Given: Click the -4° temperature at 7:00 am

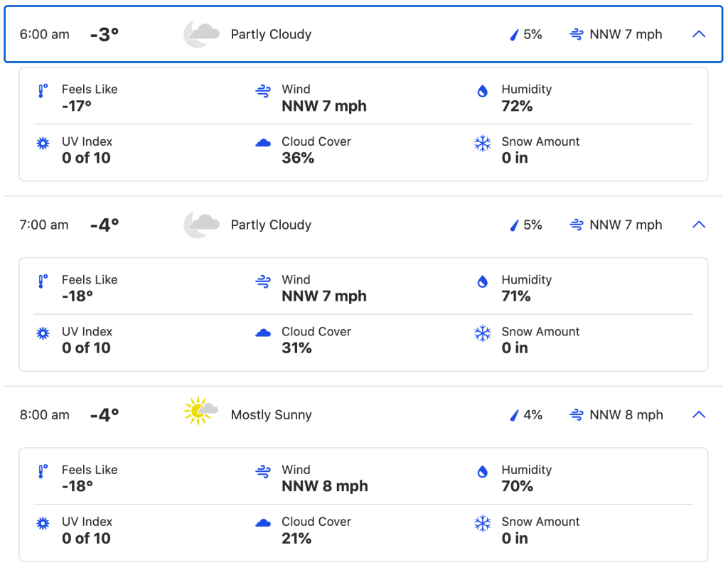Looking at the screenshot, I should [105, 225].
